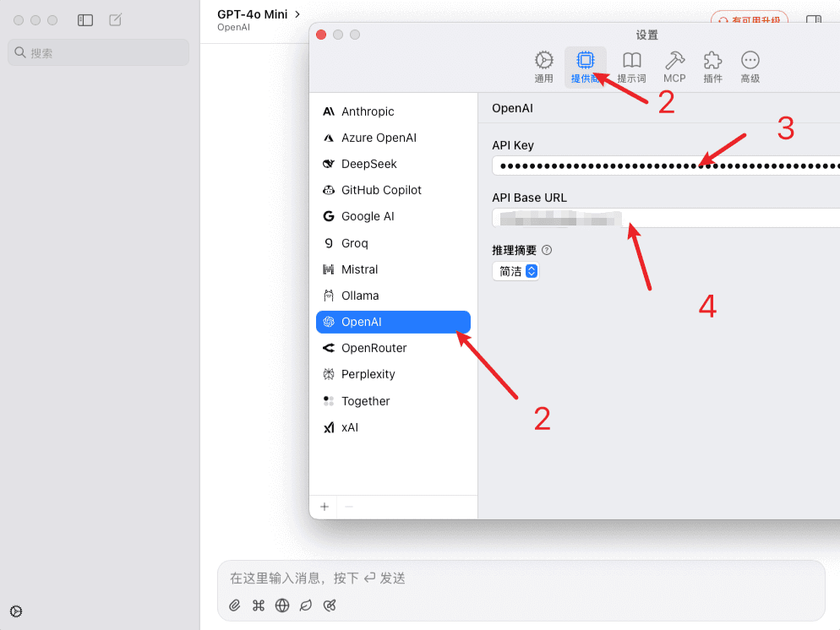Screen dimensions: 840x630
Task: Open settings via gear icon in sidebar bottom
Action: click(16, 611)
